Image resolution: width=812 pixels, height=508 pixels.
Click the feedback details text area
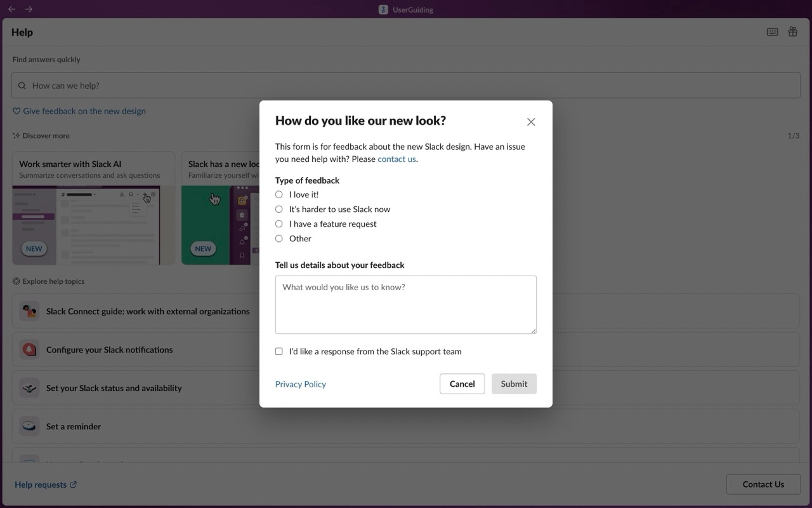(405, 305)
